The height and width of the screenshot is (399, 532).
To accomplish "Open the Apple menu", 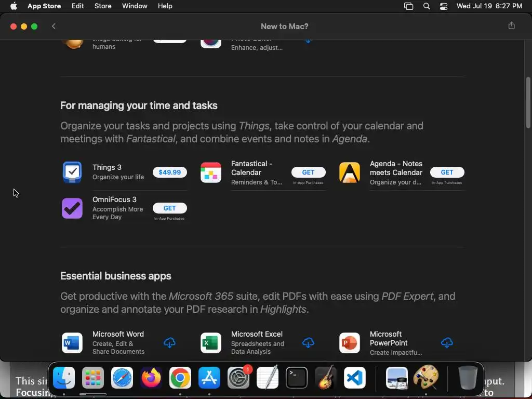I will (x=14, y=6).
